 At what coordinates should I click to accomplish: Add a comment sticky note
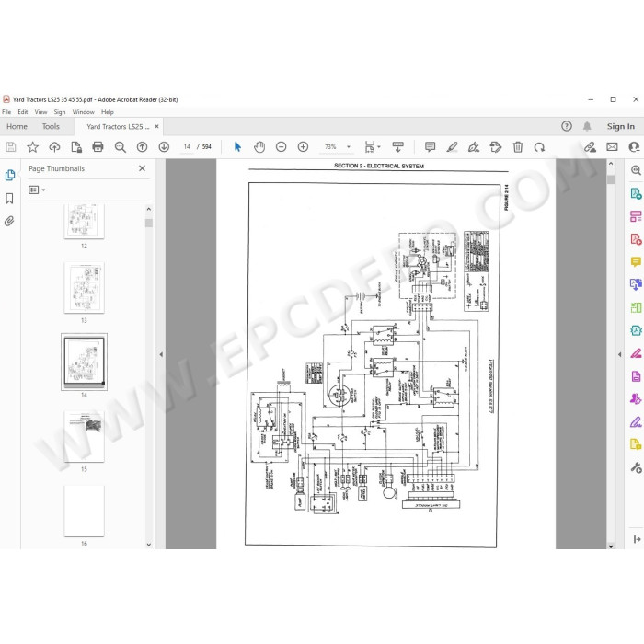tap(430, 146)
